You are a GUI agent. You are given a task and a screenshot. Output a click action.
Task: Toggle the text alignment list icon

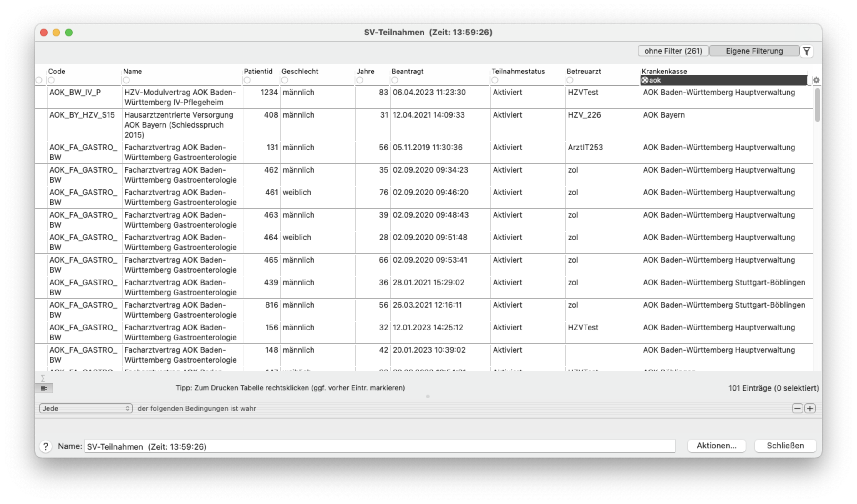[44, 388]
